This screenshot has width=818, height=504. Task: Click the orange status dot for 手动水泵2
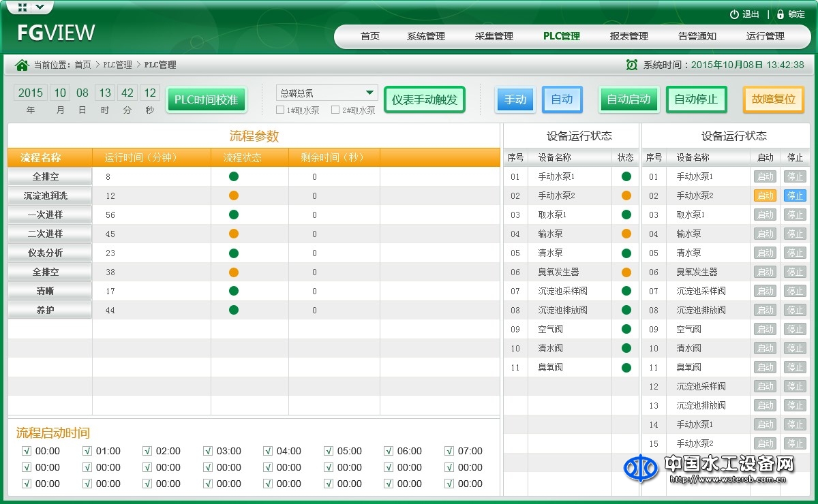[x=625, y=195]
